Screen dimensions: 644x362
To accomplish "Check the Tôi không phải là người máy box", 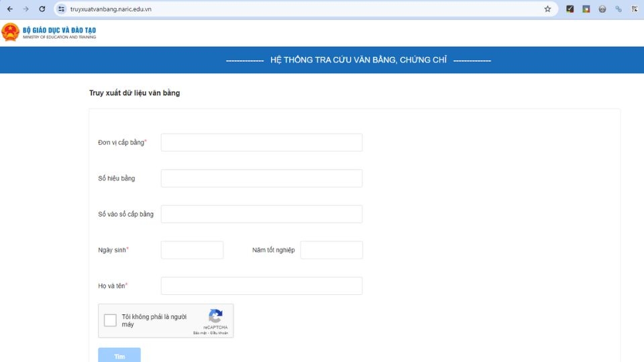I will coord(110,320).
